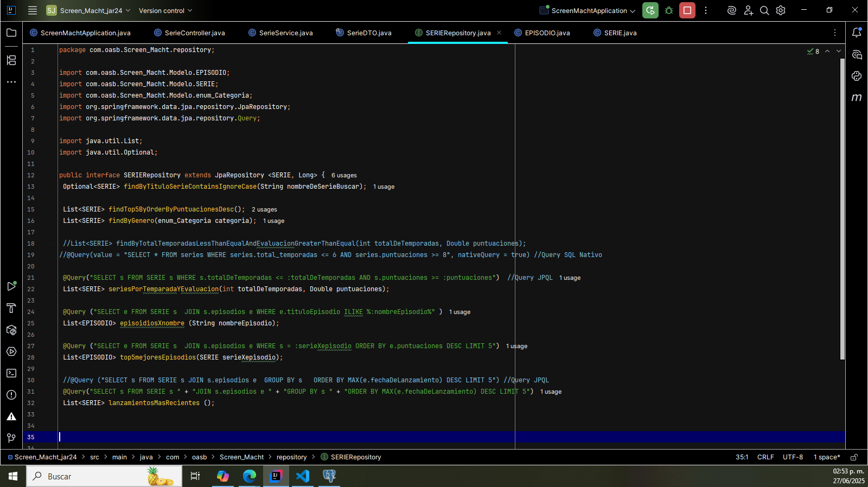The width and height of the screenshot is (868, 487).
Task: Click the editor vertical scrollbar
Action: tap(842, 209)
